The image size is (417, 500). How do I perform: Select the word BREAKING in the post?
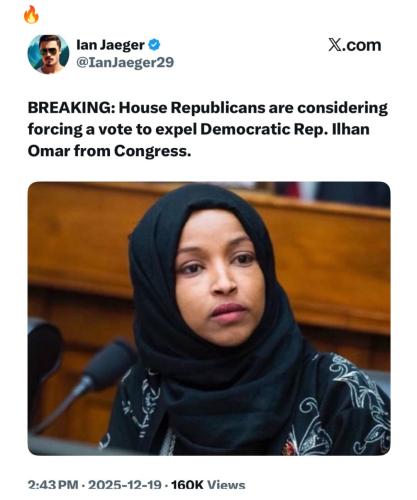click(71, 108)
